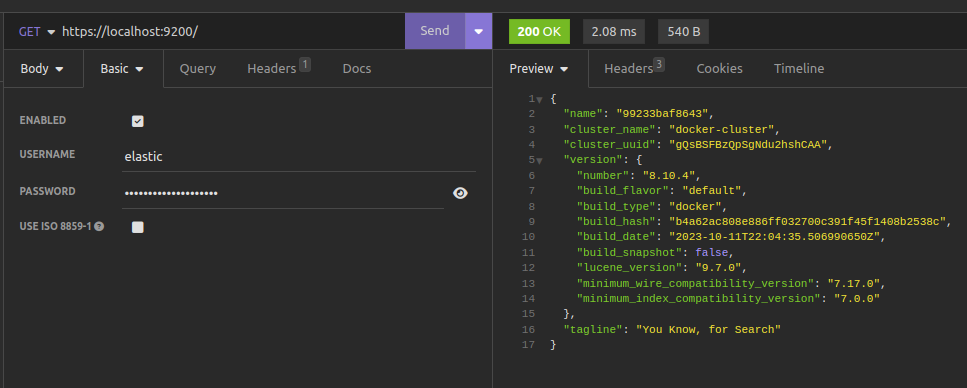The width and height of the screenshot is (967, 388).
Task: Switch to the response Headers tab
Action: [x=634, y=67]
